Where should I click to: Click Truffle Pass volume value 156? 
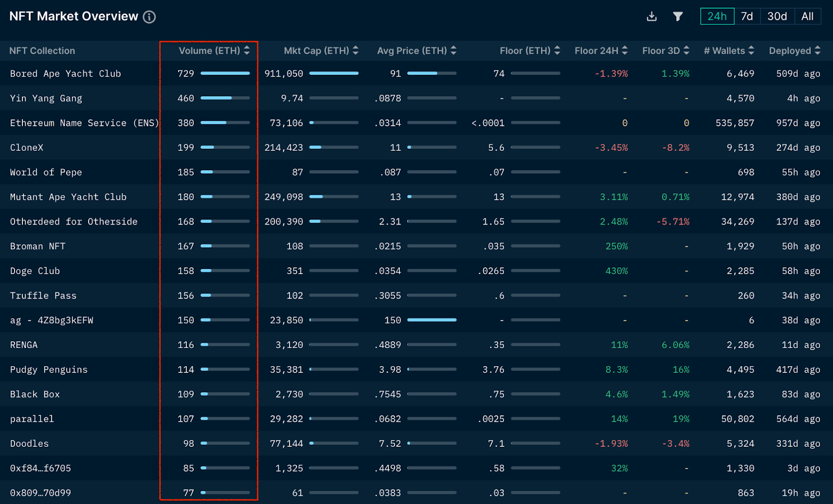[186, 295]
